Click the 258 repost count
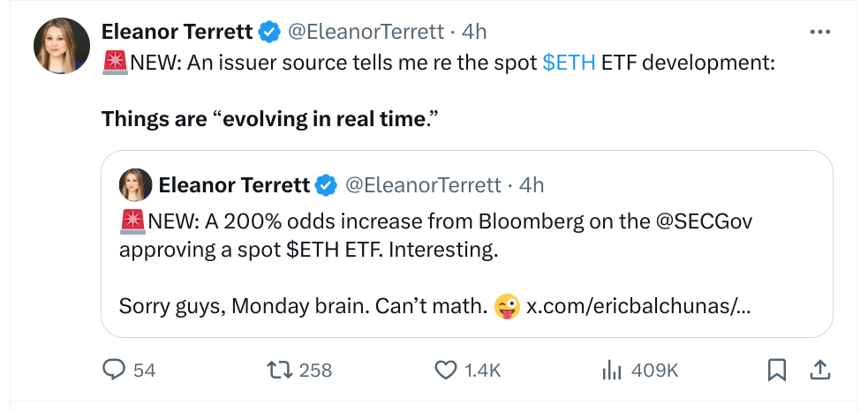The width and height of the screenshot is (868, 412). tap(315, 371)
